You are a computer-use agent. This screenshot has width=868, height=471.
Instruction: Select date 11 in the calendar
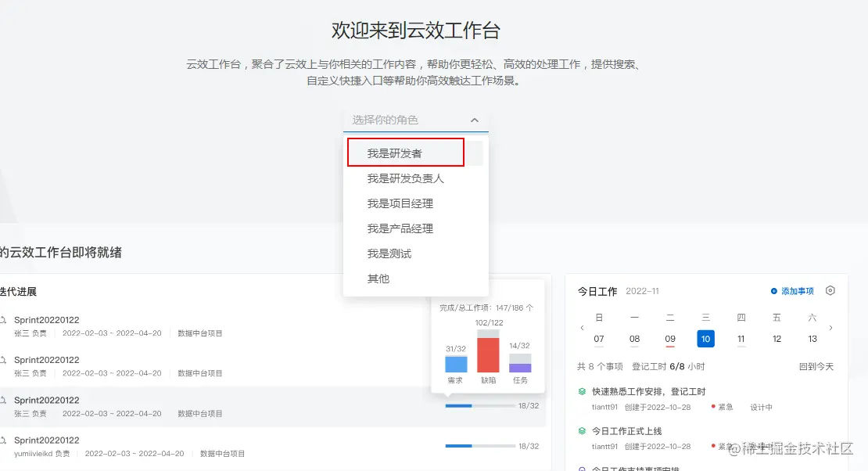coord(741,339)
